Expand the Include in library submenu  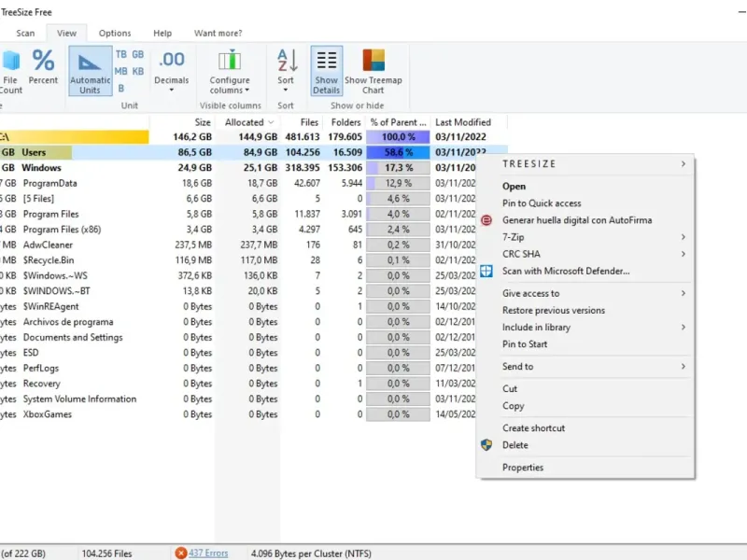(x=585, y=328)
